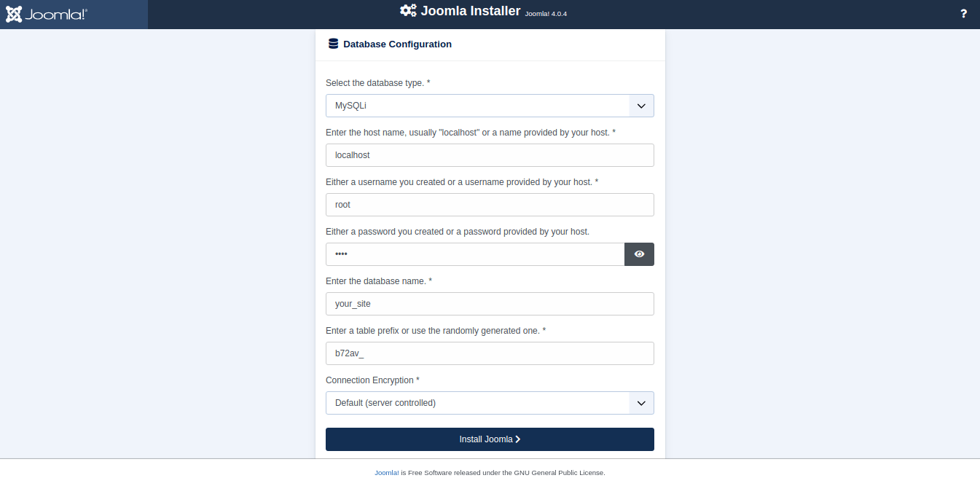
Task: Show the password with the eye toggle
Action: [639, 254]
